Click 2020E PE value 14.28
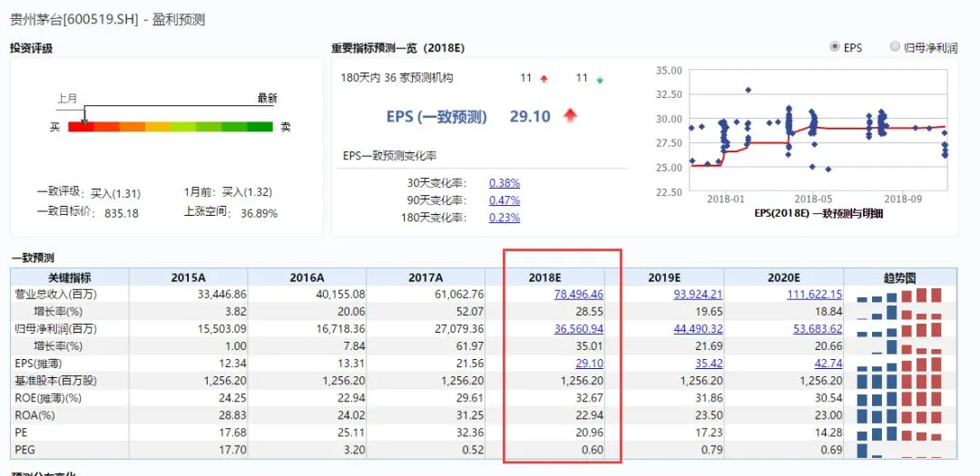This screenshot has width=980, height=476. coord(828,432)
